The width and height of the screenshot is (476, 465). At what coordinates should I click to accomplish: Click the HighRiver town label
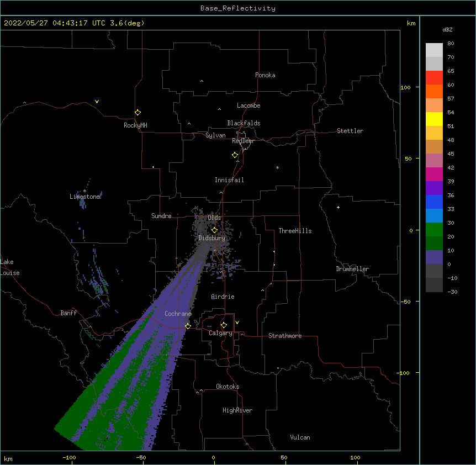click(x=237, y=410)
